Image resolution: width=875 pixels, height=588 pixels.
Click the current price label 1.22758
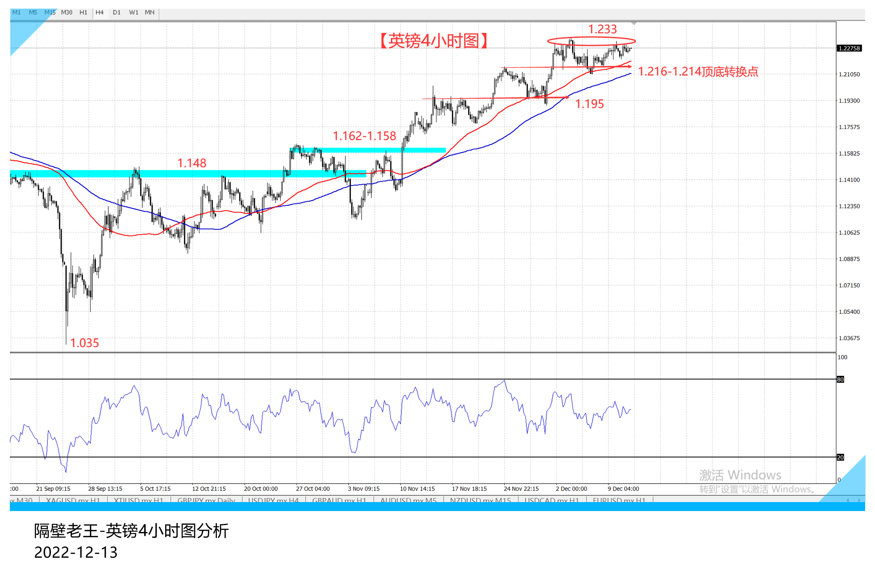click(849, 48)
